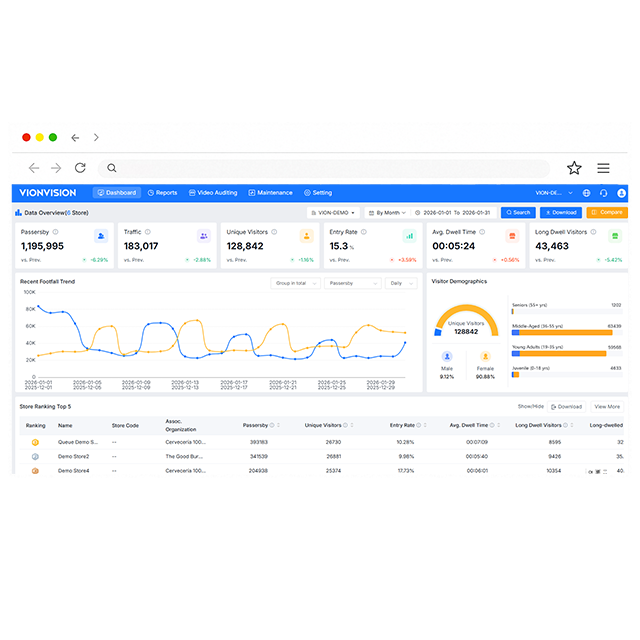
Task: Open the browser hamburger menu
Action: (603, 168)
